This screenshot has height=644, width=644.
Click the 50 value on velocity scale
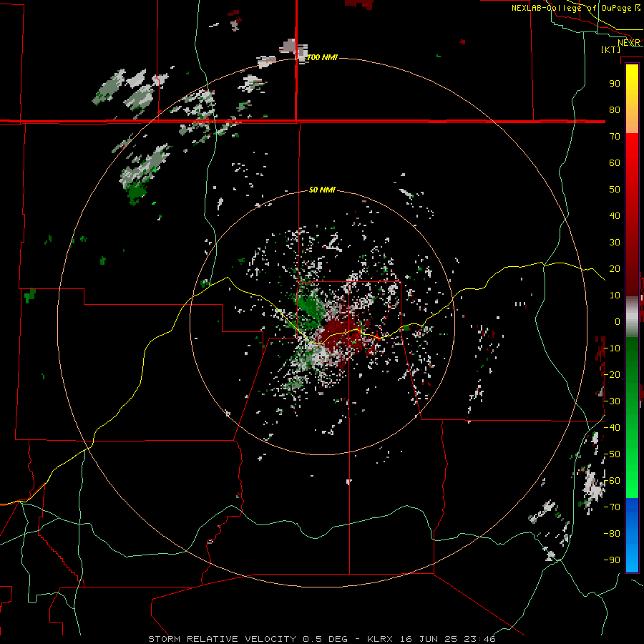(615, 190)
